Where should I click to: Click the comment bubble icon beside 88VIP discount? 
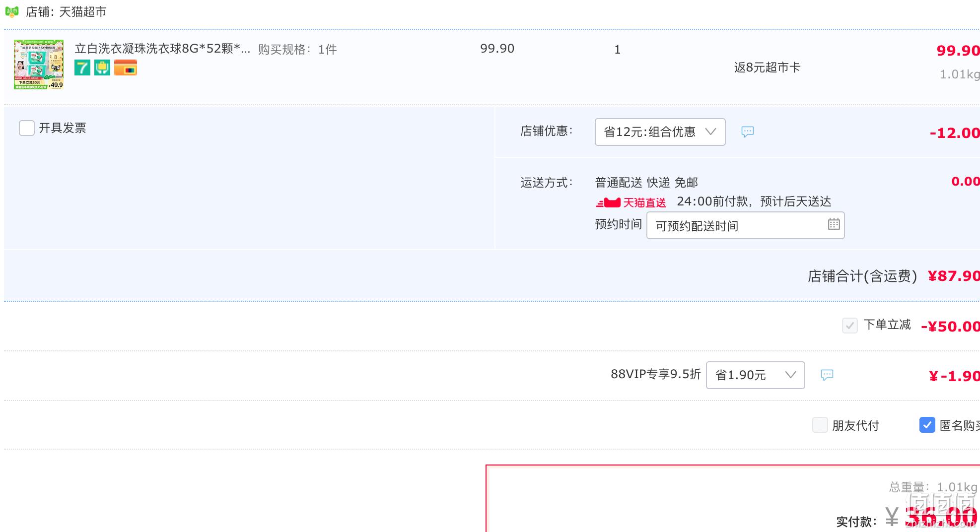827,375
